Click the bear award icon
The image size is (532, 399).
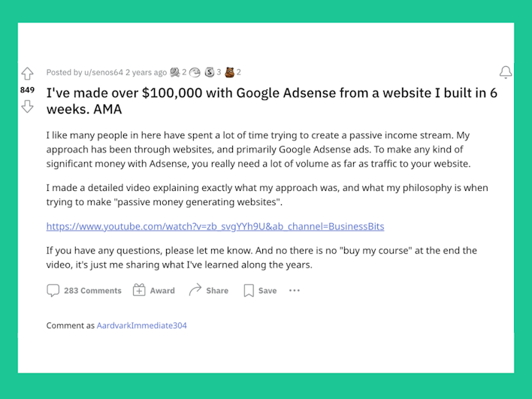(x=230, y=72)
